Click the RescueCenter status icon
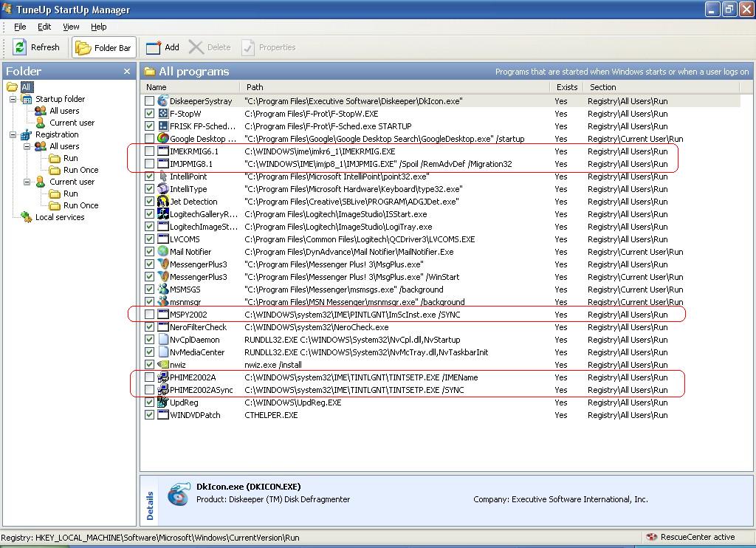This screenshot has width=756, height=548. (652, 537)
